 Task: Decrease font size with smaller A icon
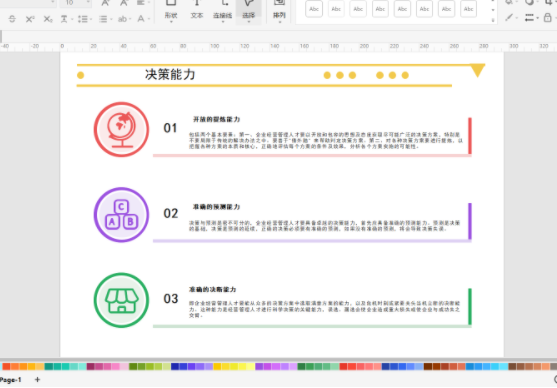(124, 3)
